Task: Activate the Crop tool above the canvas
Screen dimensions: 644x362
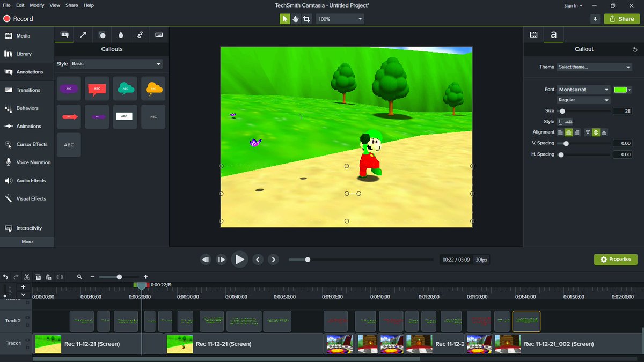Action: [306, 19]
